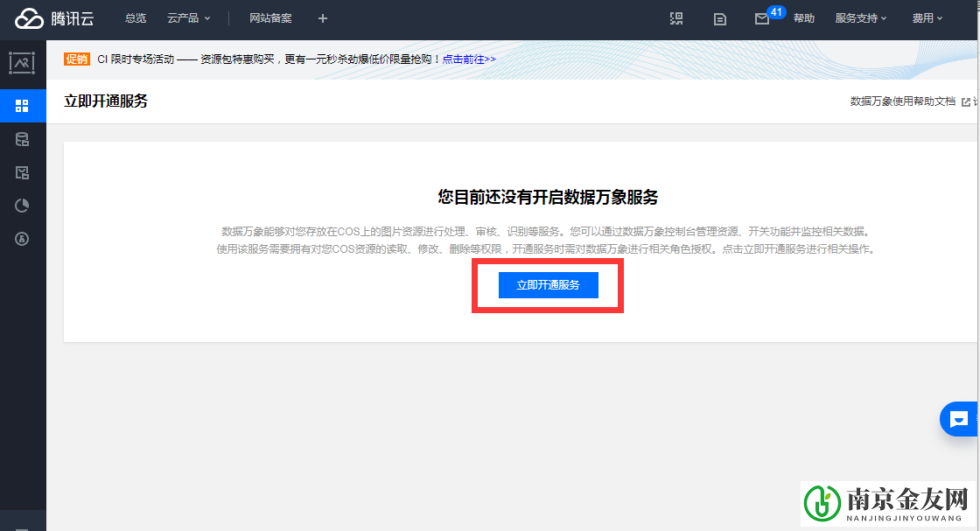Click the QR code icon in top bar

(x=675, y=18)
